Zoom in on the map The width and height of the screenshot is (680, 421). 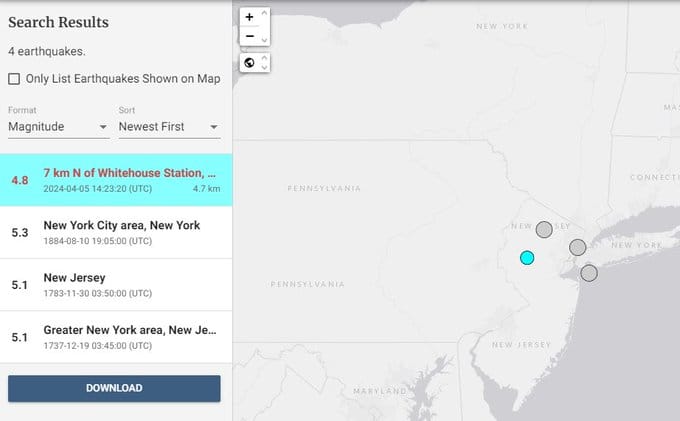tap(249, 17)
